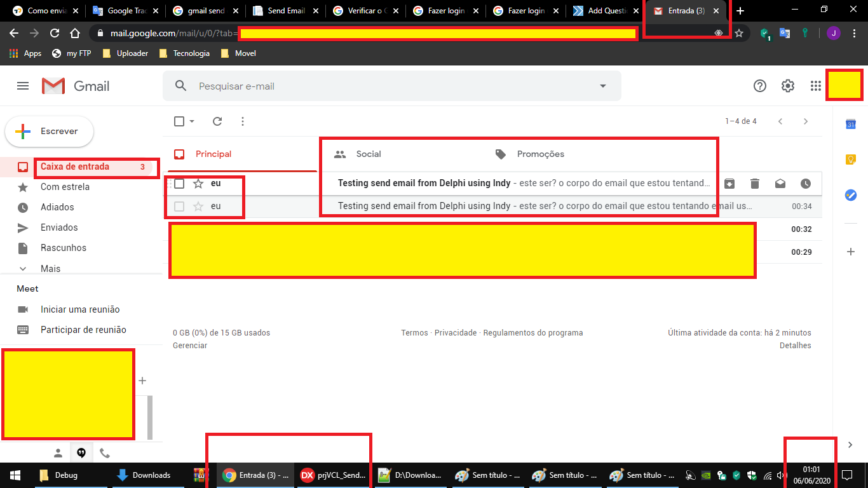Get add-ons with side panel plus icon
The image size is (868, 488).
tap(851, 252)
